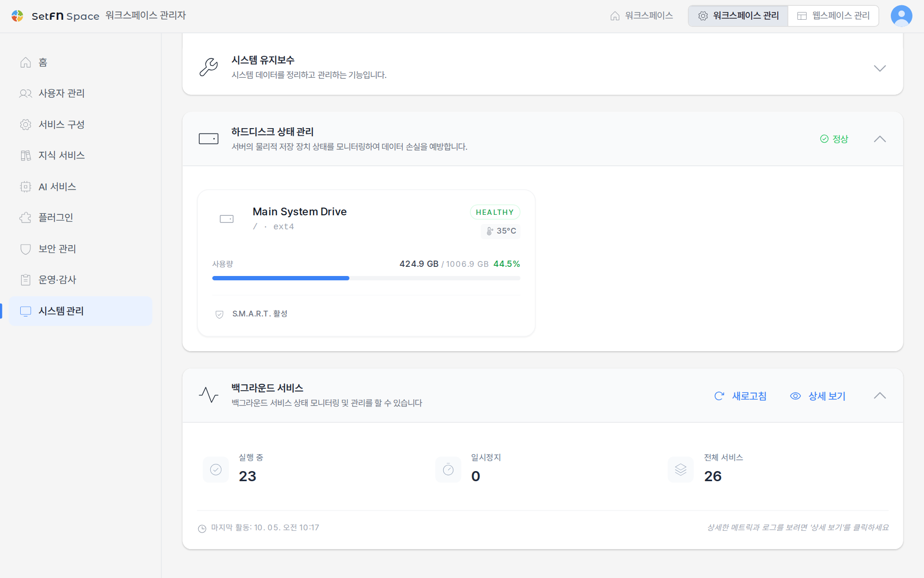Click the hard disk icon beside 하드디스크 상태 관리
Screen dimensions: 924x578
208,139
